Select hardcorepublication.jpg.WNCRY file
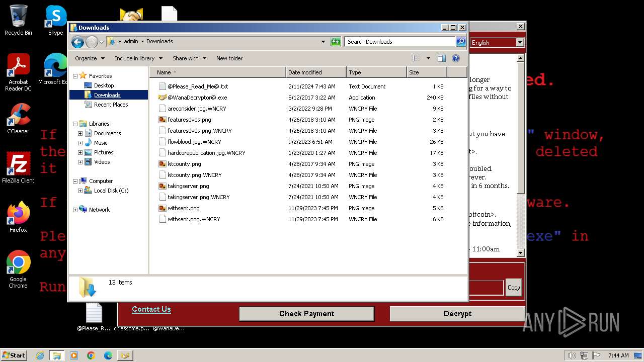Screen dimensions: 644x362 pyautogui.click(x=202, y=153)
